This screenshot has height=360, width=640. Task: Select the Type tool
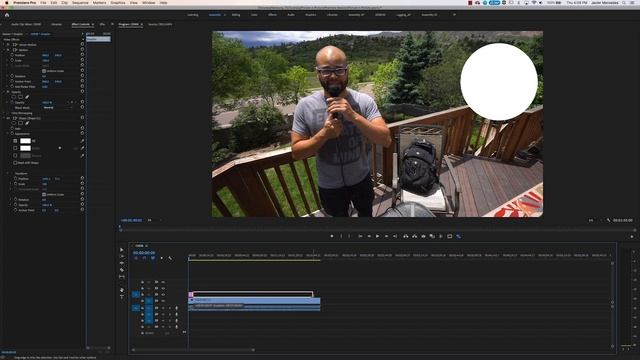122,297
